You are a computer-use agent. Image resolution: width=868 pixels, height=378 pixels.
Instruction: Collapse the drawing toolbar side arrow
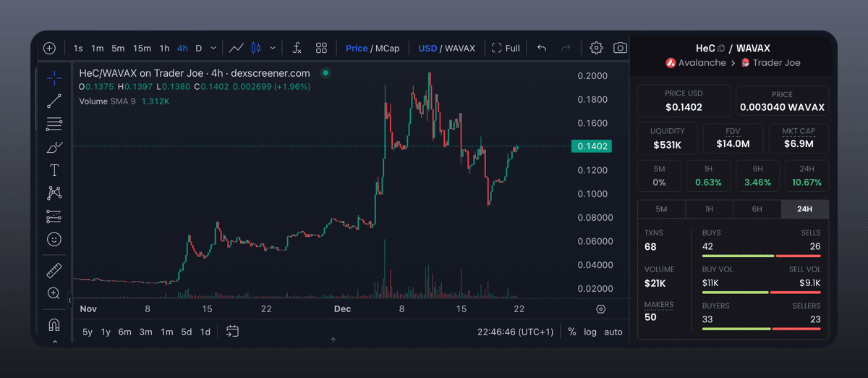(70, 300)
